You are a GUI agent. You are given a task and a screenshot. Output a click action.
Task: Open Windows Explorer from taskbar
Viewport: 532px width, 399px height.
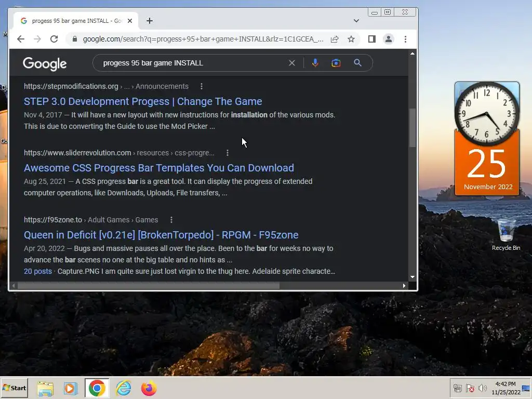(45, 388)
